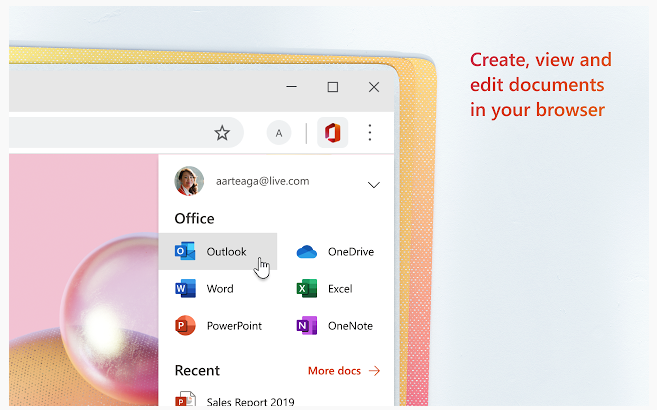Open Outlook from the Office panel

click(x=218, y=251)
